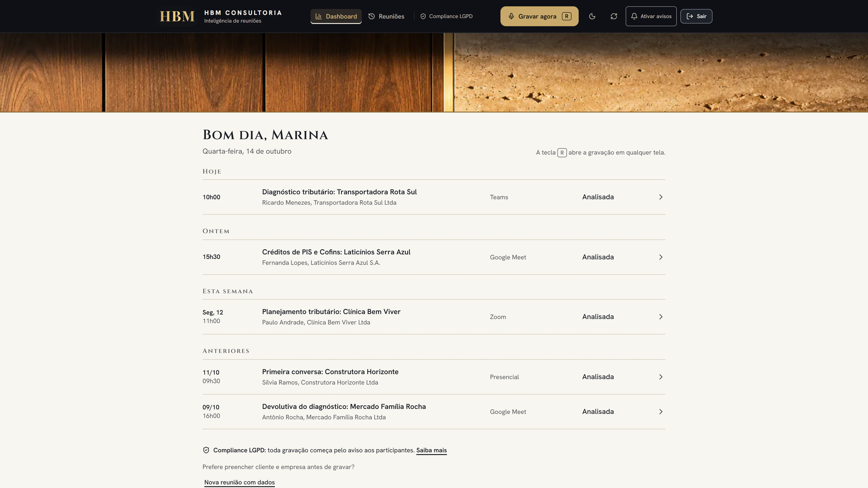The width and height of the screenshot is (868, 488).
Task: Click Nova reunião com dados link
Action: (239, 482)
